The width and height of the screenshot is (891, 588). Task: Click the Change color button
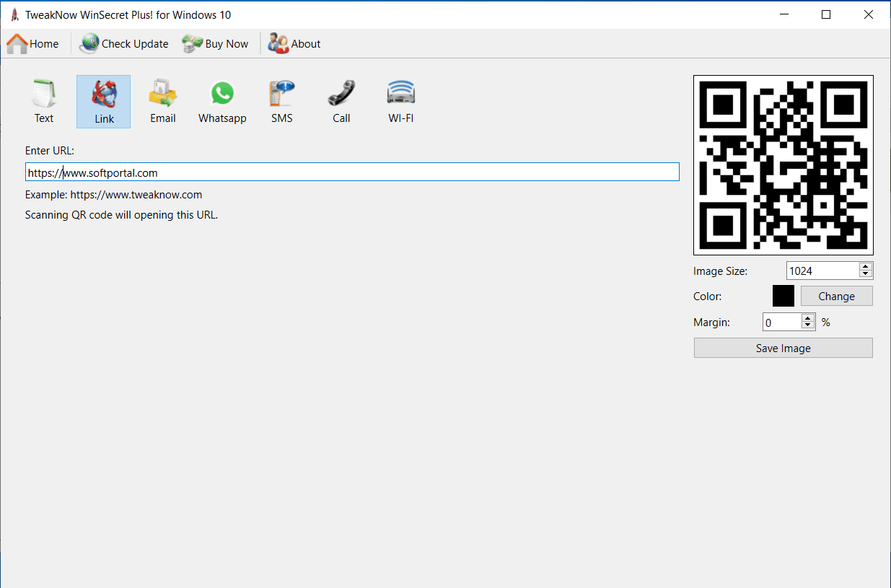(837, 297)
